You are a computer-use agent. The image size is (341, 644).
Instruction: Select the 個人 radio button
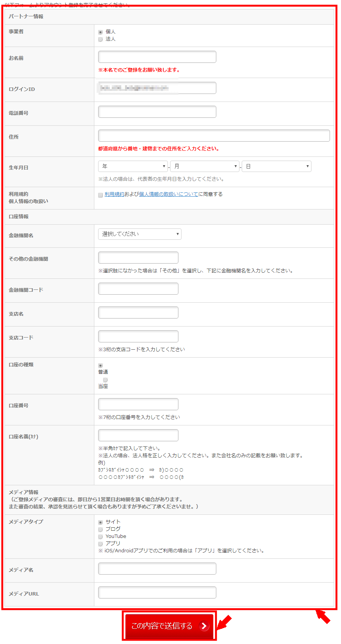(100, 32)
